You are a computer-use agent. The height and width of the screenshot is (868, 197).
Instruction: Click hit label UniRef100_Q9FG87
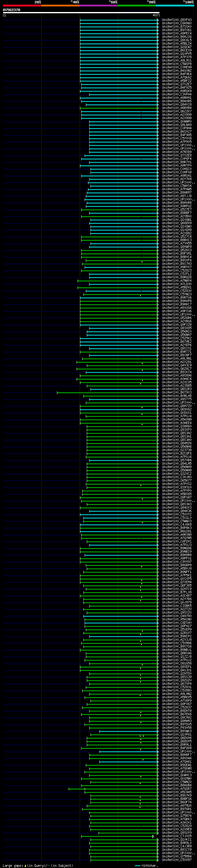pos(177,497)
